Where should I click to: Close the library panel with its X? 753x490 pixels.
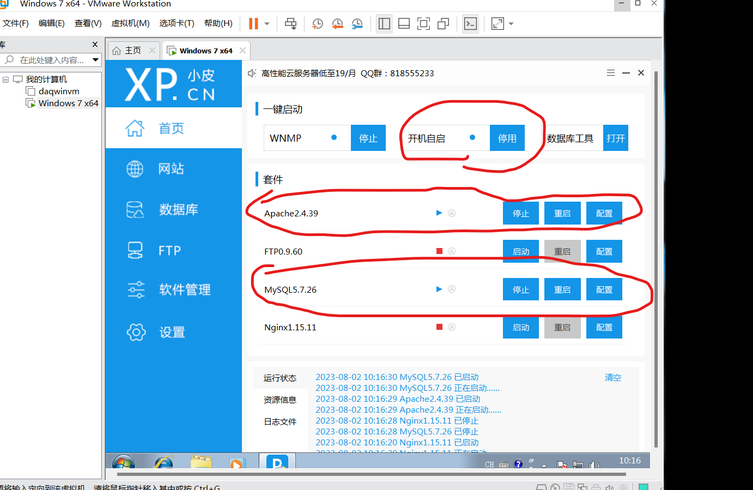point(95,44)
